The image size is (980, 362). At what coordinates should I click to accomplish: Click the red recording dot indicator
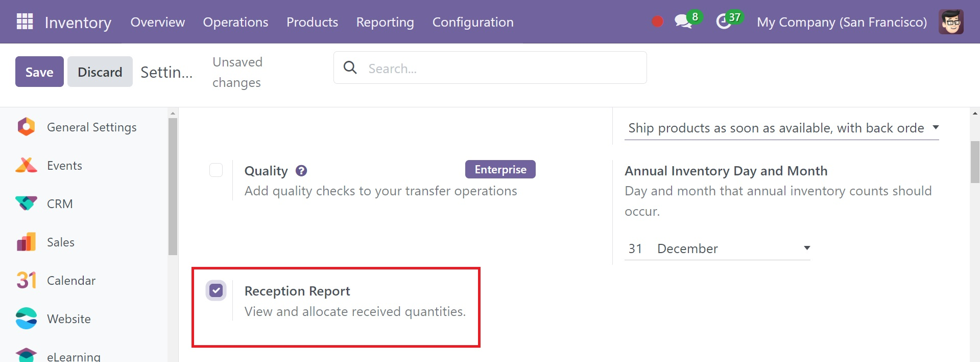click(657, 21)
